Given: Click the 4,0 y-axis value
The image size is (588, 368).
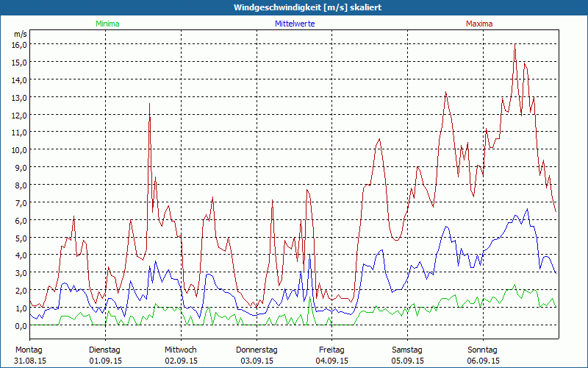Looking at the screenshot, I should pos(21,255).
